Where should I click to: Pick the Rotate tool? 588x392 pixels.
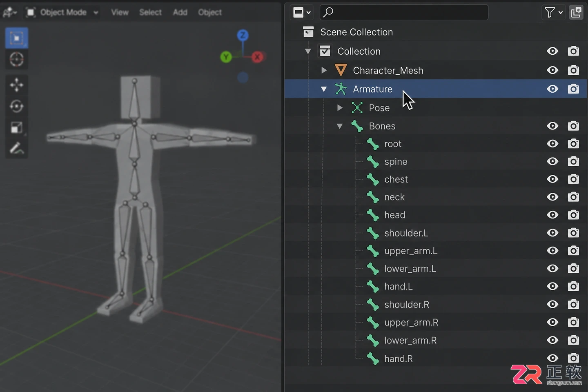pos(16,106)
